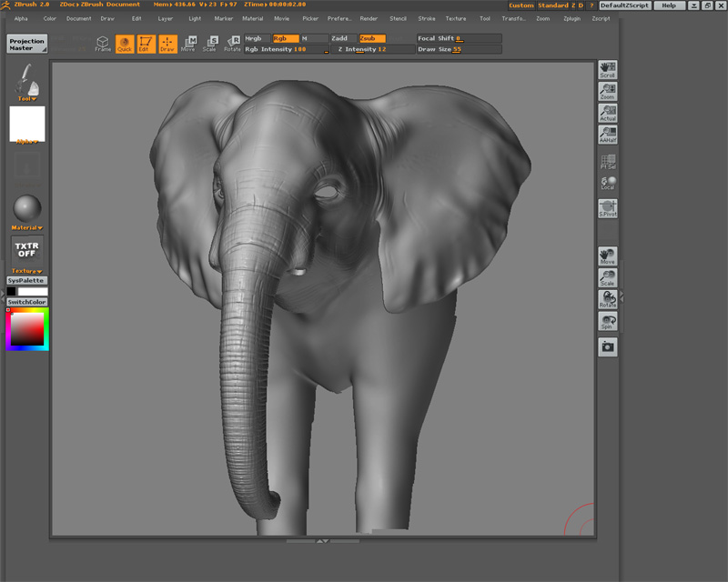This screenshot has width=728, height=582.
Task: Open the Zplugin menu
Action: [572, 18]
